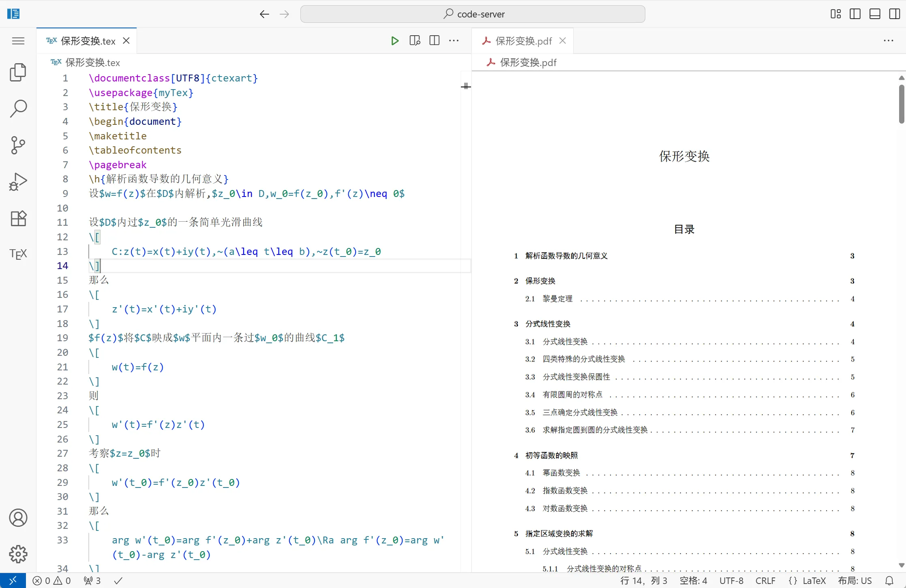This screenshot has height=588, width=906.
Task: Click line 6 \tableofcontents command
Action: tap(135, 150)
